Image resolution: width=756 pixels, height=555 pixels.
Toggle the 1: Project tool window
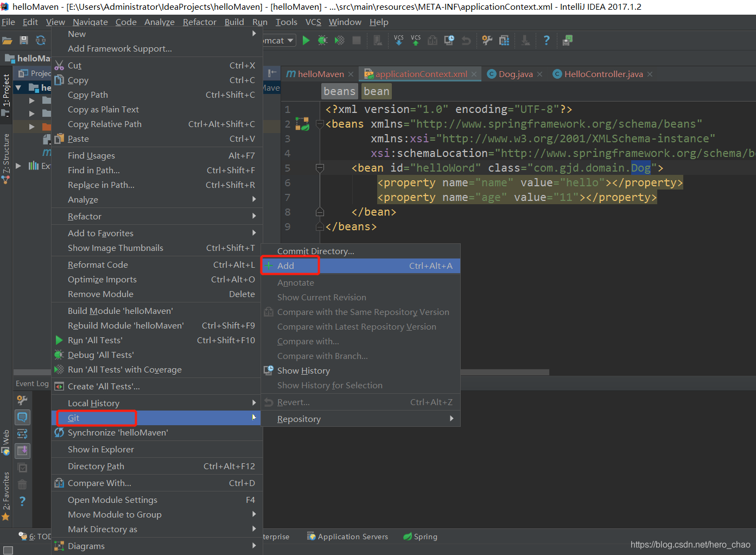[x=6, y=95]
